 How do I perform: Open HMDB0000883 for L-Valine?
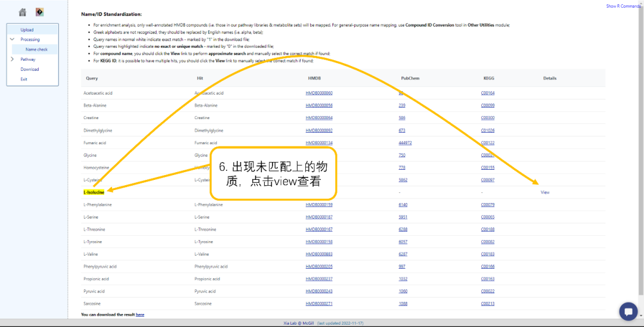point(319,254)
